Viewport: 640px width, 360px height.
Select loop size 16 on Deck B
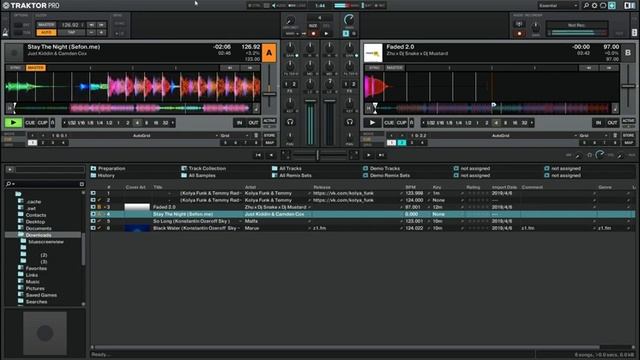click(x=515, y=123)
